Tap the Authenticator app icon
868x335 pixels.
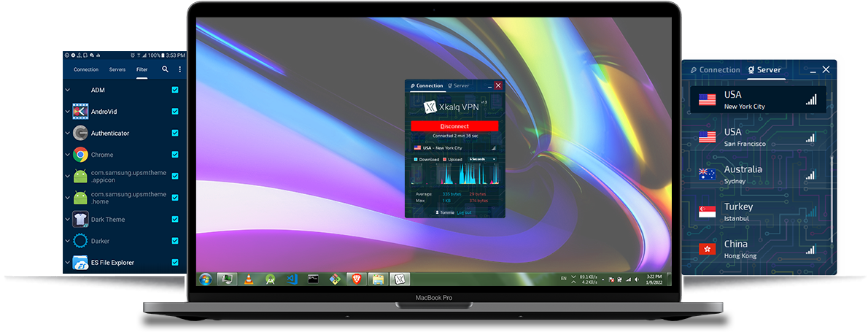81,133
